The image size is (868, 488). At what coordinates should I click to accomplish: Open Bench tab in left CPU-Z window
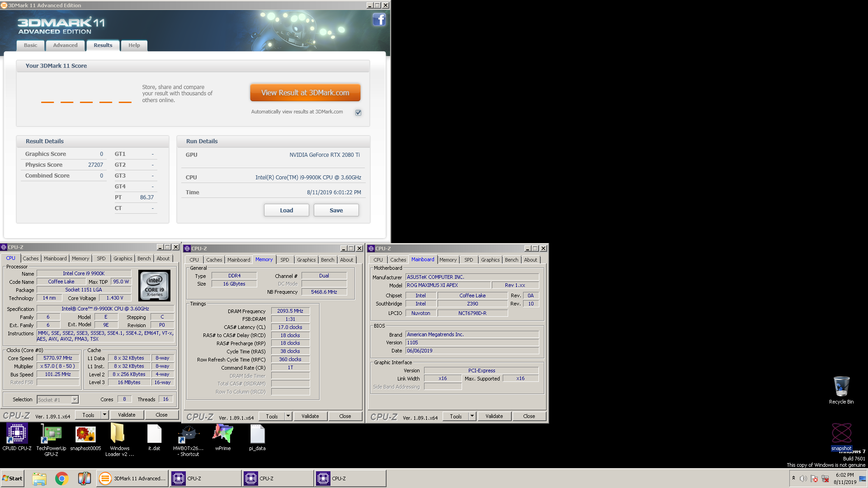144,258
